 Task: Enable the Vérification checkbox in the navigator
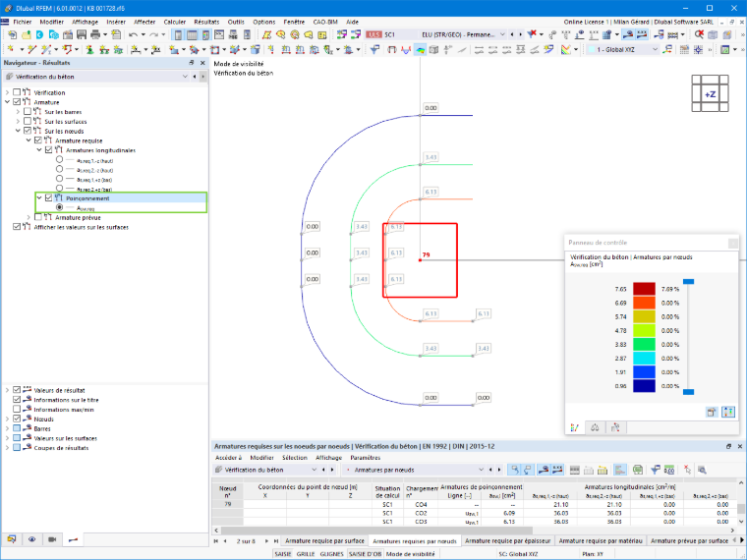(x=17, y=92)
